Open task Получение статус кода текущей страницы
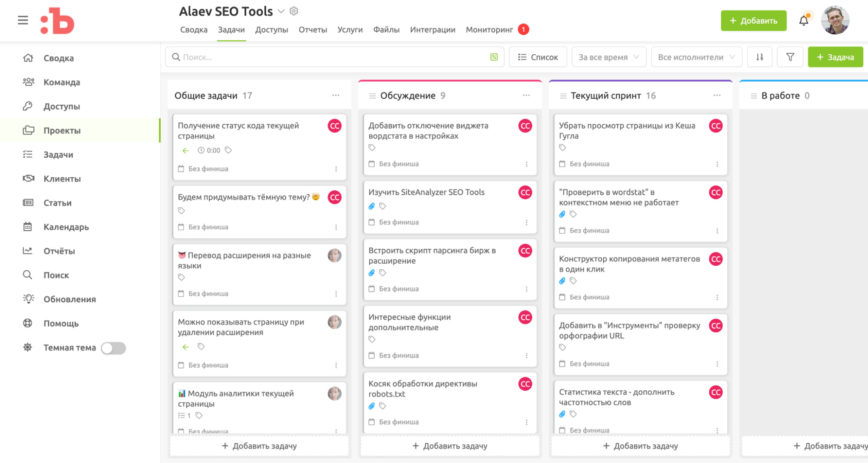The width and height of the screenshot is (868, 463). pyautogui.click(x=238, y=131)
